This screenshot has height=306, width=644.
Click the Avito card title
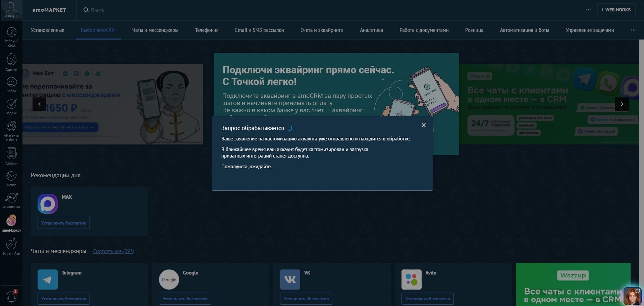(x=431, y=273)
